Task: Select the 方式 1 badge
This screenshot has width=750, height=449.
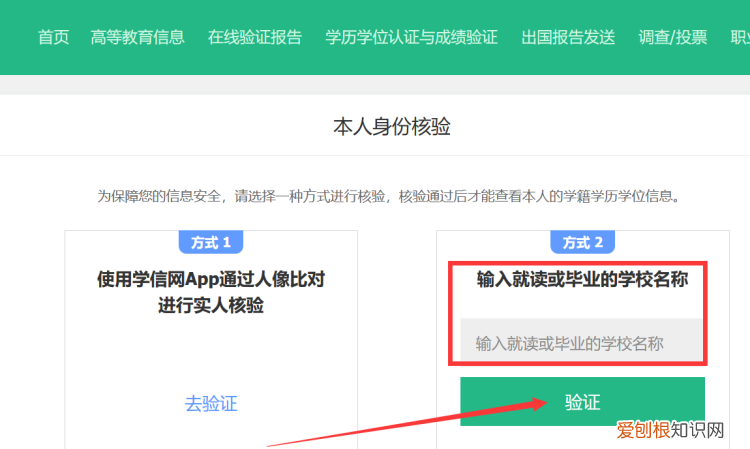Action: pyautogui.click(x=211, y=242)
